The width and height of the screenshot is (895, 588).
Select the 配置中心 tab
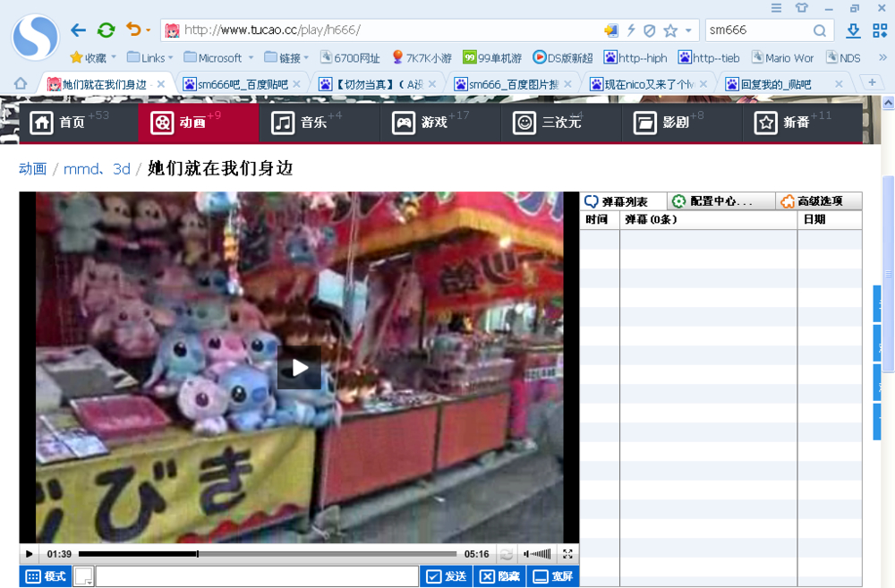point(720,201)
